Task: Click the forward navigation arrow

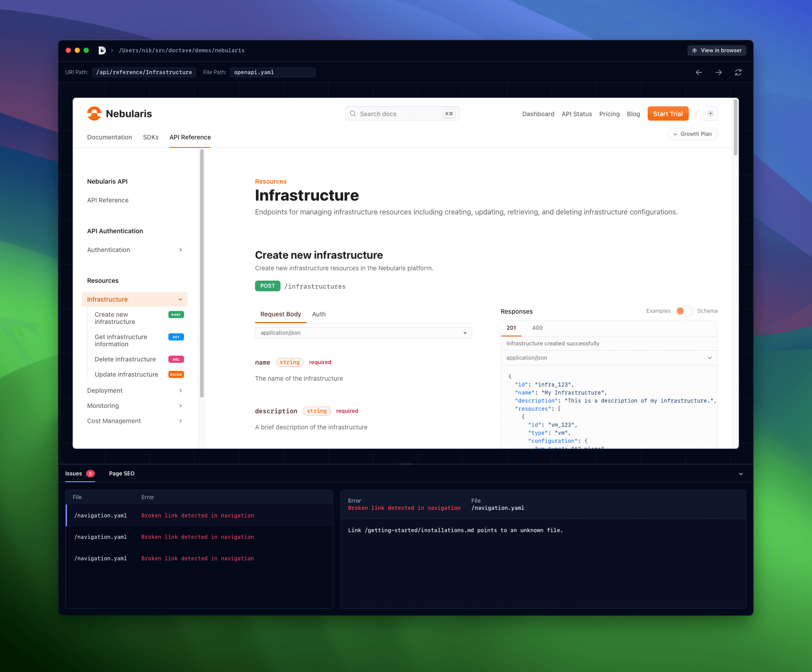Action: tap(719, 72)
